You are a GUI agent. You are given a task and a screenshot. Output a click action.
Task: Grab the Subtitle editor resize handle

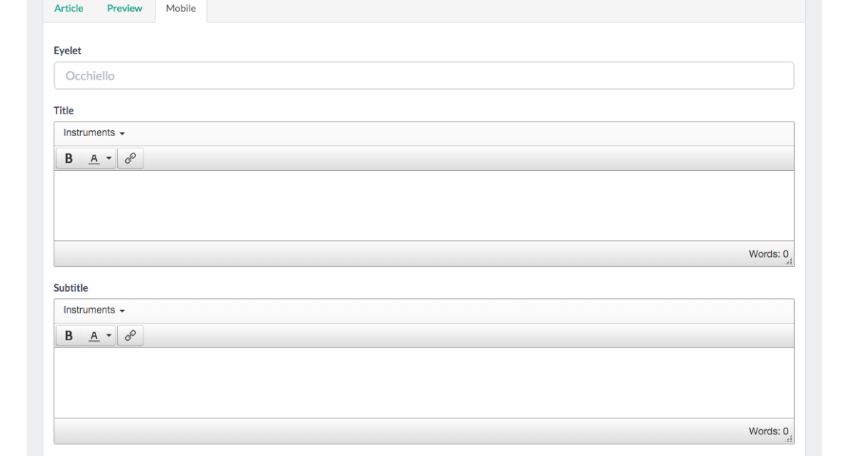click(x=789, y=439)
